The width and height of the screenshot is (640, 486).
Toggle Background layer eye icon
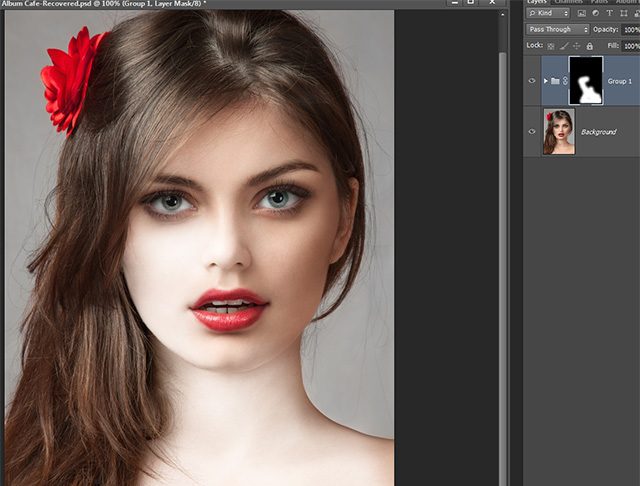[x=531, y=131]
